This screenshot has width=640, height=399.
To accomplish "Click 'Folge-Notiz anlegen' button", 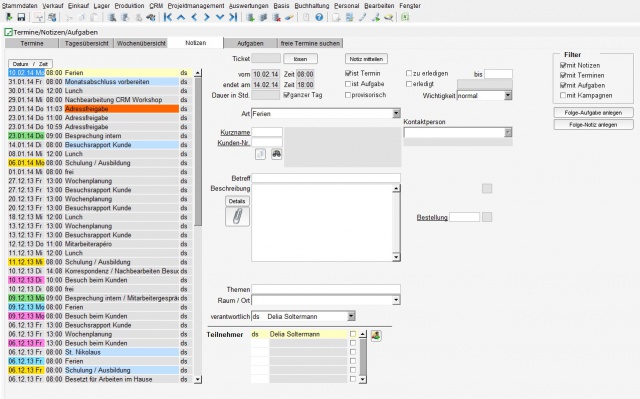I will (x=593, y=125).
